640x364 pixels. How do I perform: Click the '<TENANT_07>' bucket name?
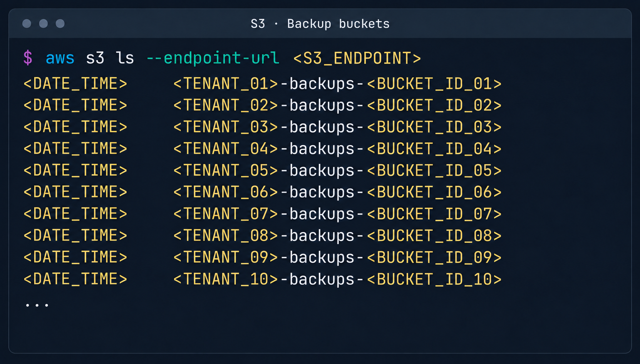click(226, 214)
